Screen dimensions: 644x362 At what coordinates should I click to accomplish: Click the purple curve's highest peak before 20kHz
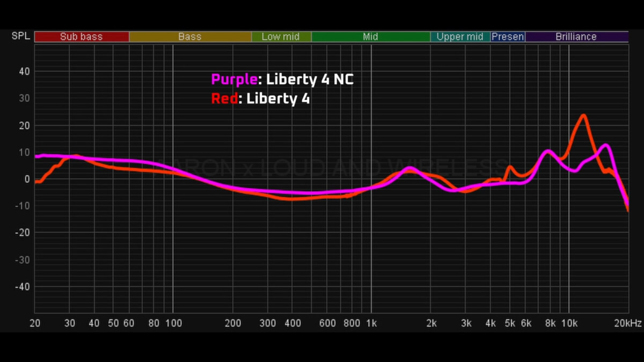[606, 145]
